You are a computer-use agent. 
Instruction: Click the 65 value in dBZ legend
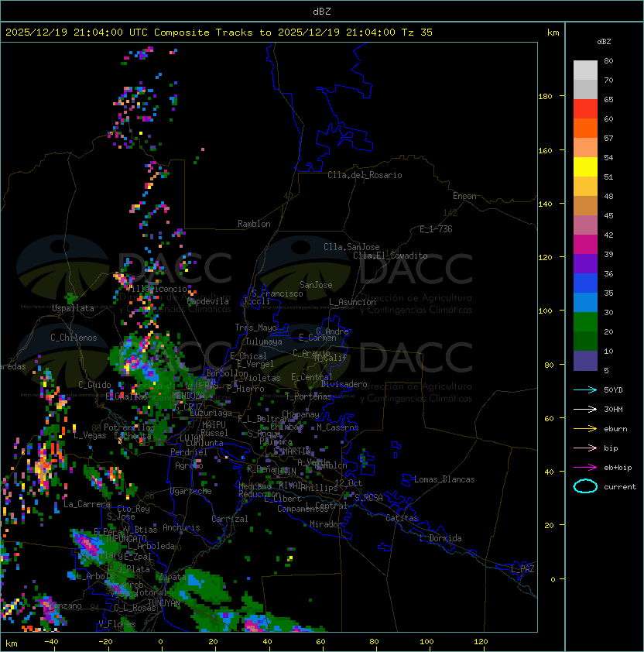tap(608, 100)
